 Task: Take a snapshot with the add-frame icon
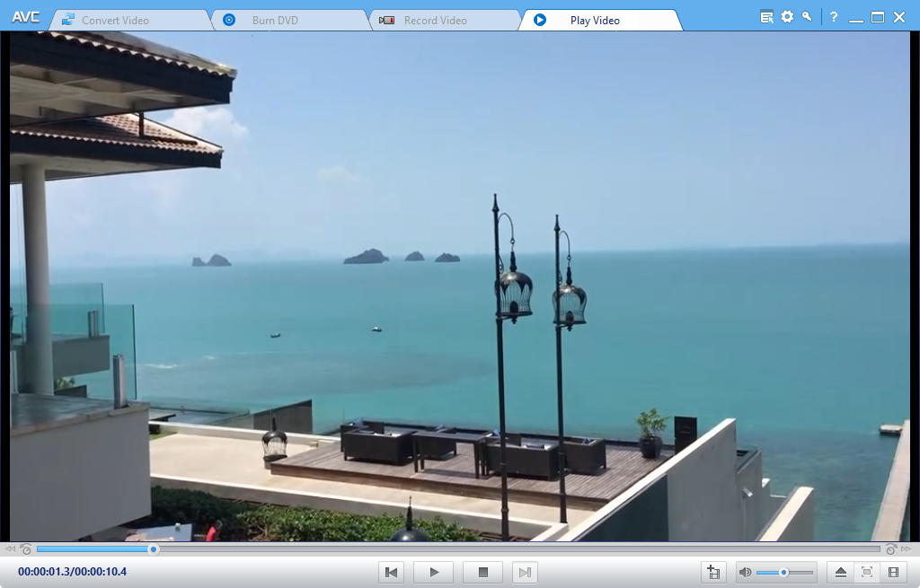pyautogui.click(x=713, y=572)
